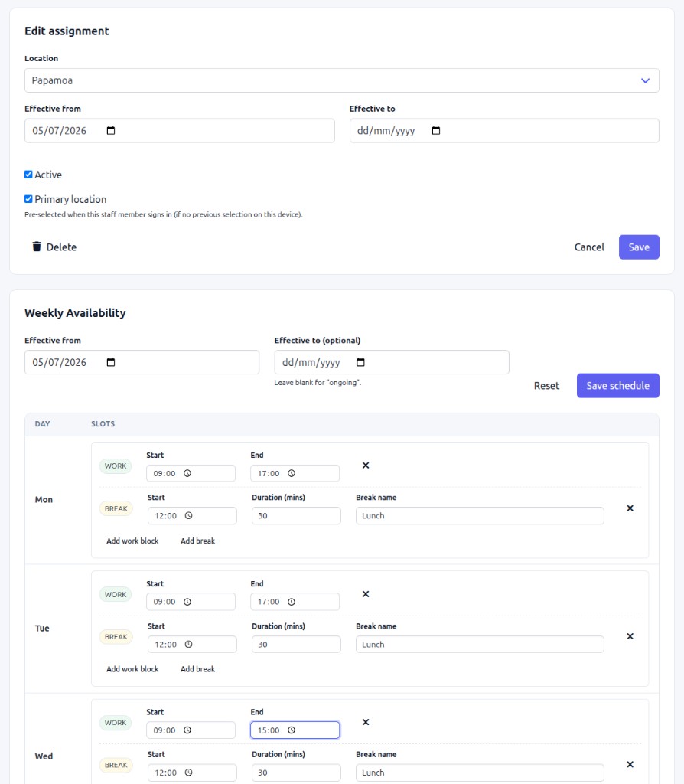Open calendar picker for Effective to (optional)
This screenshot has height=784, width=684.
pos(360,362)
